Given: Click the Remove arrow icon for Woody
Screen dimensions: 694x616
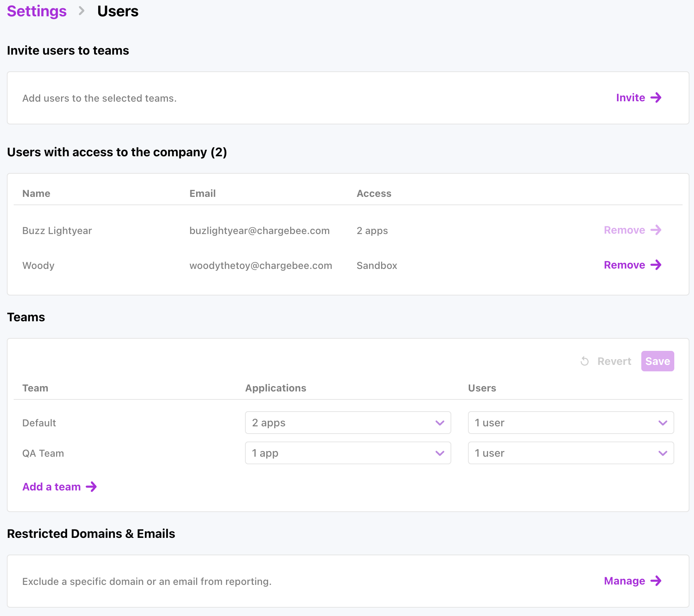Looking at the screenshot, I should [656, 265].
